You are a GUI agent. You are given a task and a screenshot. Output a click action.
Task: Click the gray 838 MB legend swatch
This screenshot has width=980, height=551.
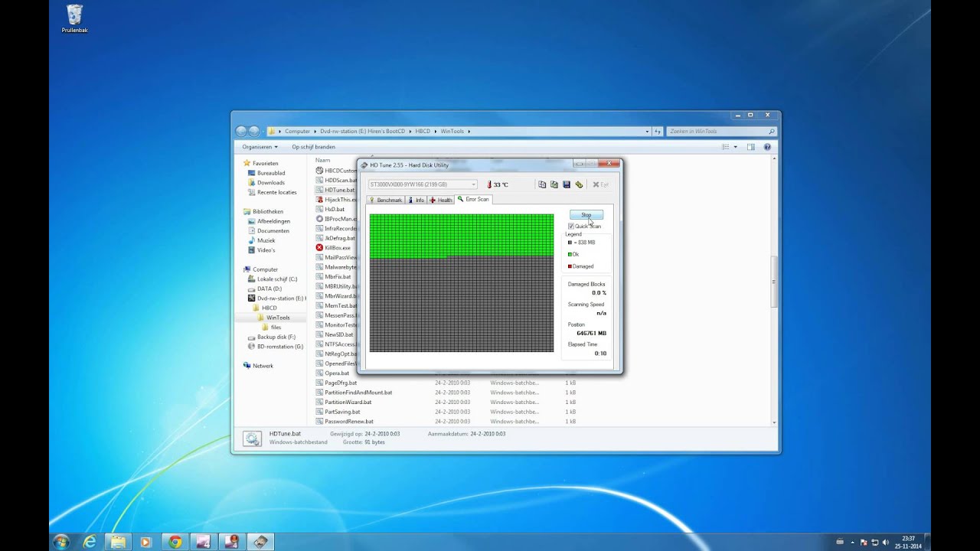click(x=570, y=242)
